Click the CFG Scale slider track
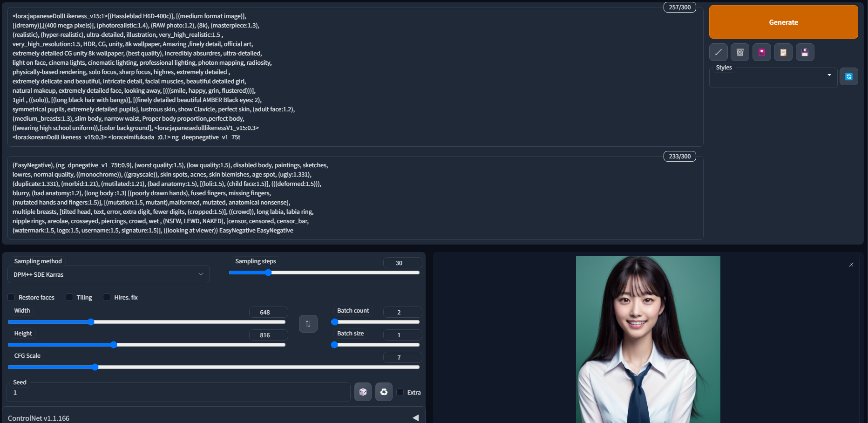The image size is (868, 423). tap(213, 367)
